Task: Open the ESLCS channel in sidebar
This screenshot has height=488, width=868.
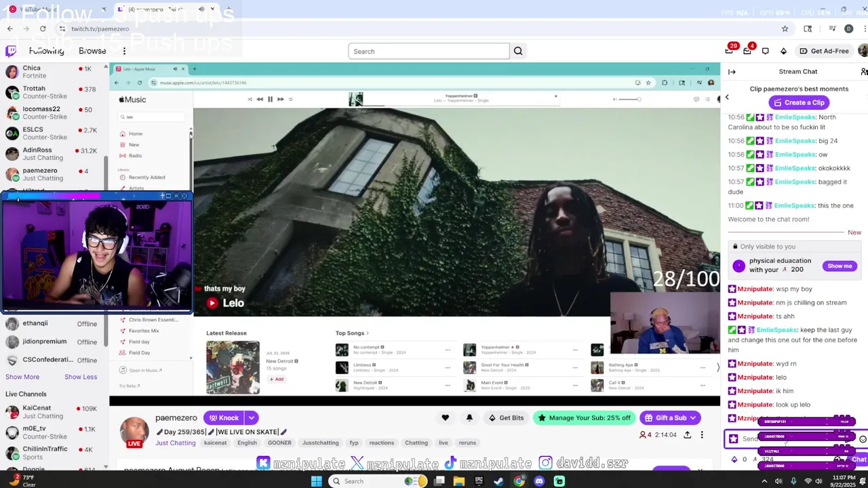Action: coord(53,134)
